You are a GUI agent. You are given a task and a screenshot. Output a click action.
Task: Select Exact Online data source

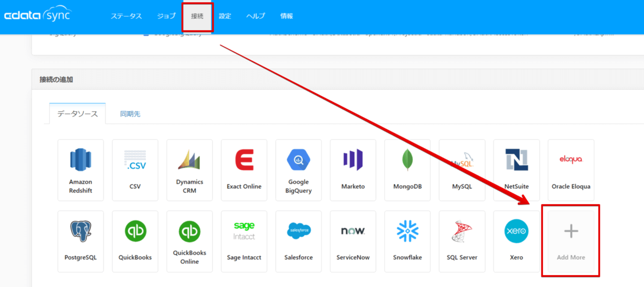click(244, 170)
